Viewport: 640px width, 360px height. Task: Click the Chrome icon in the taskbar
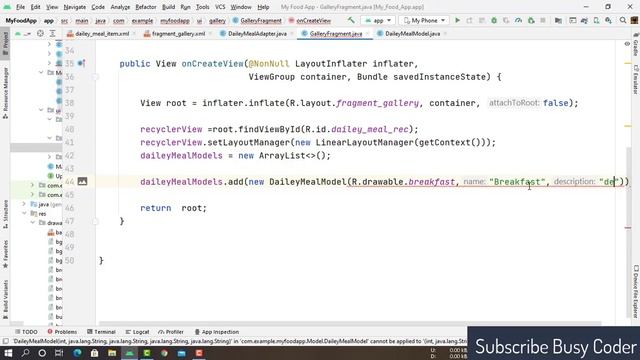[x=164, y=353]
